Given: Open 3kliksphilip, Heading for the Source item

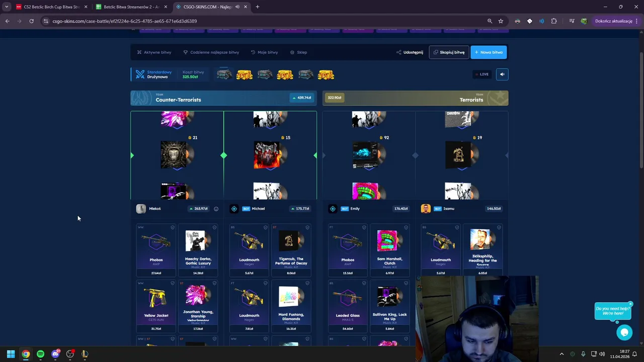Looking at the screenshot, I should coord(482,250).
